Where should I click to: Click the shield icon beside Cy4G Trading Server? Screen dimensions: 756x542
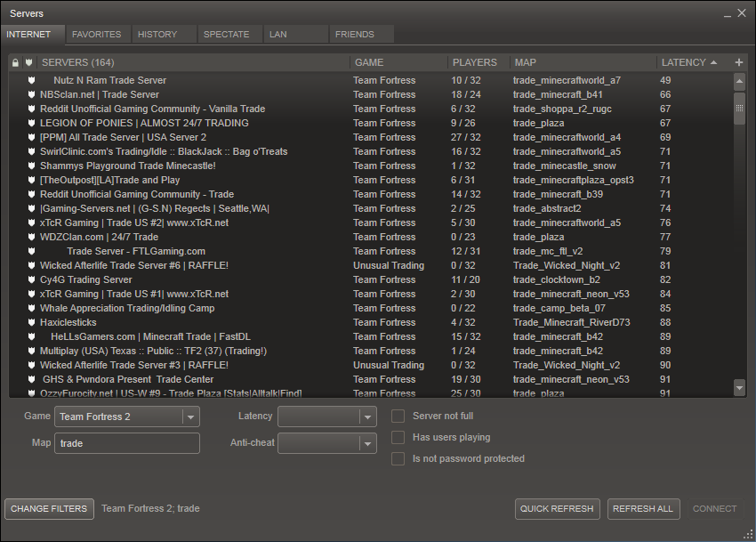pyautogui.click(x=31, y=279)
